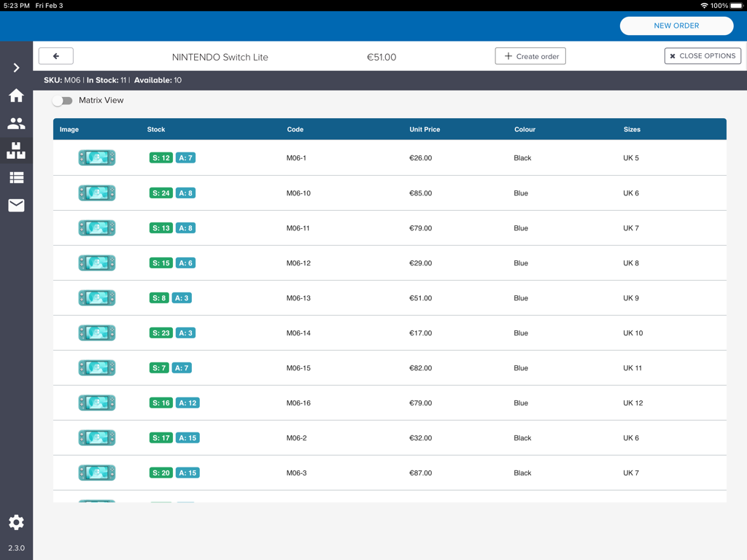747x560 pixels.
Task: Open the Orders list icon in sidebar
Action: point(16,177)
